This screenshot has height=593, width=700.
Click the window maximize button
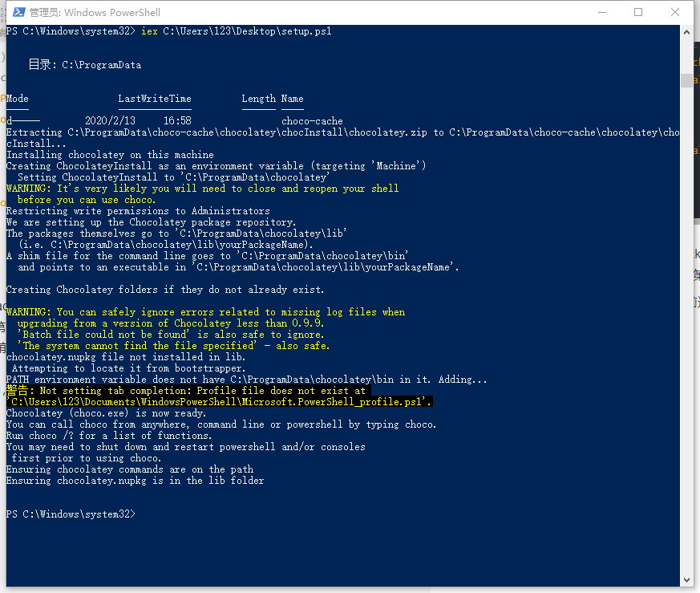tap(638, 13)
